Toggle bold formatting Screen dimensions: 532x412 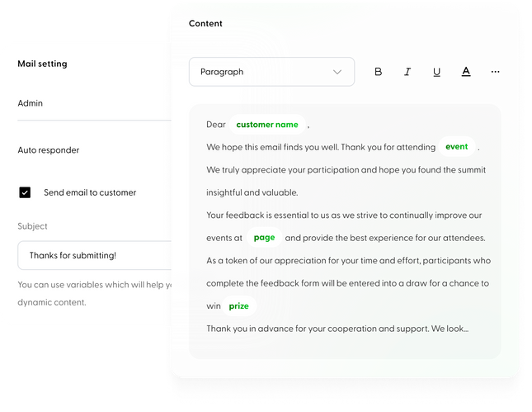(379, 72)
